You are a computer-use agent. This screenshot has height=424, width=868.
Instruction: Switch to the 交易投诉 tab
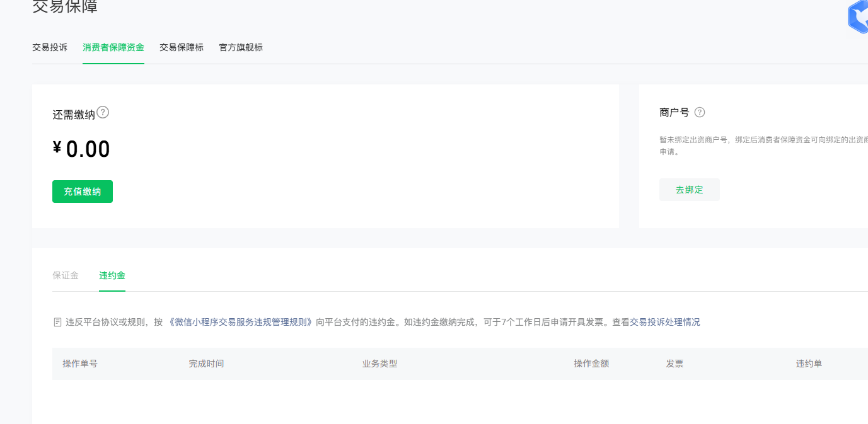coord(50,47)
